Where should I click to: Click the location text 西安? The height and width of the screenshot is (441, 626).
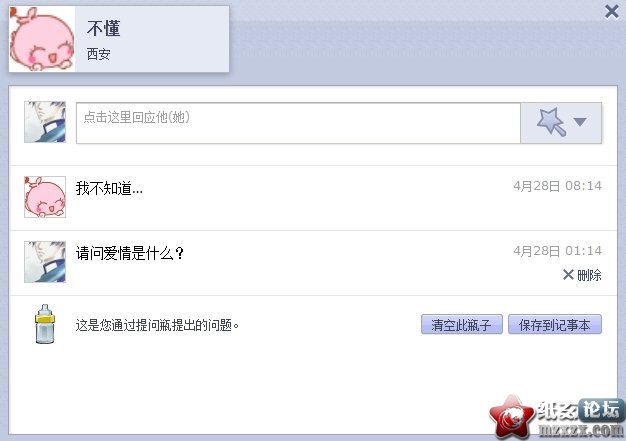pos(99,54)
